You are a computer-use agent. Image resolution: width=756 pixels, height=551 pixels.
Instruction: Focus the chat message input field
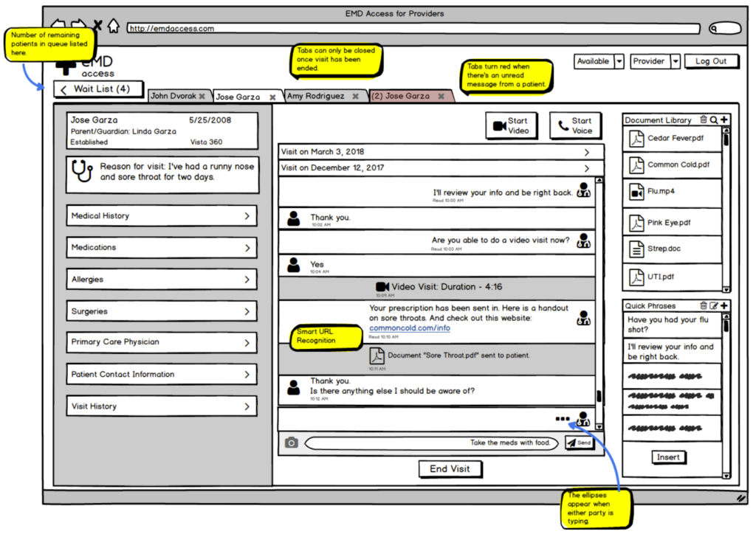[x=431, y=443]
